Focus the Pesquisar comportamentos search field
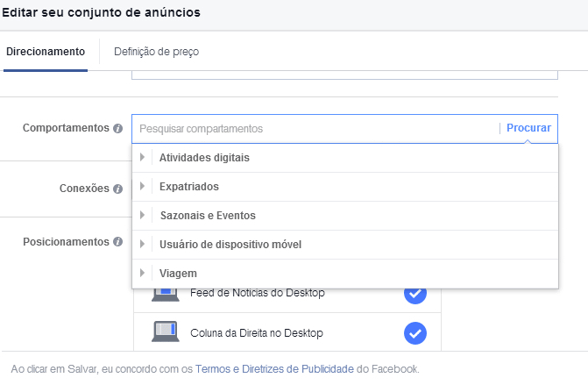Viewport: 588px width, 392px height. 315,129
